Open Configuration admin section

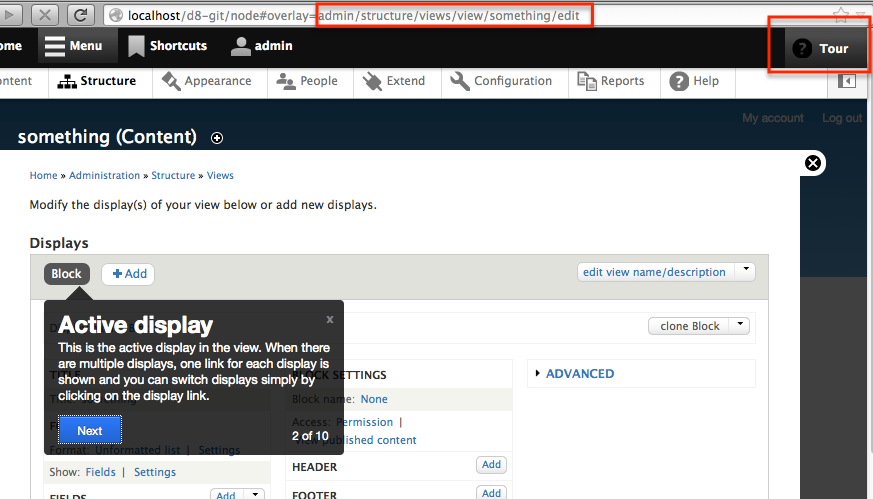[x=501, y=81]
